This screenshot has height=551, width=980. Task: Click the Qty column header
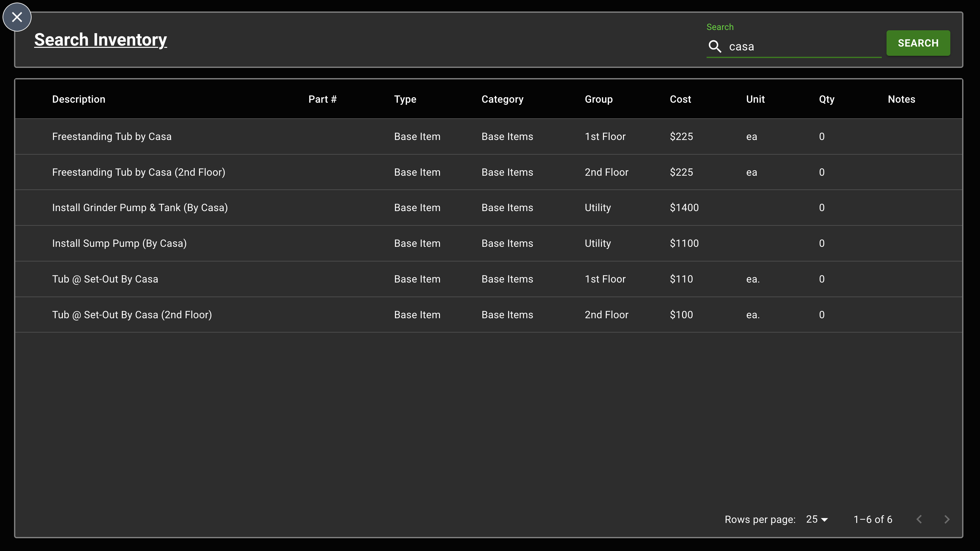[x=826, y=99]
